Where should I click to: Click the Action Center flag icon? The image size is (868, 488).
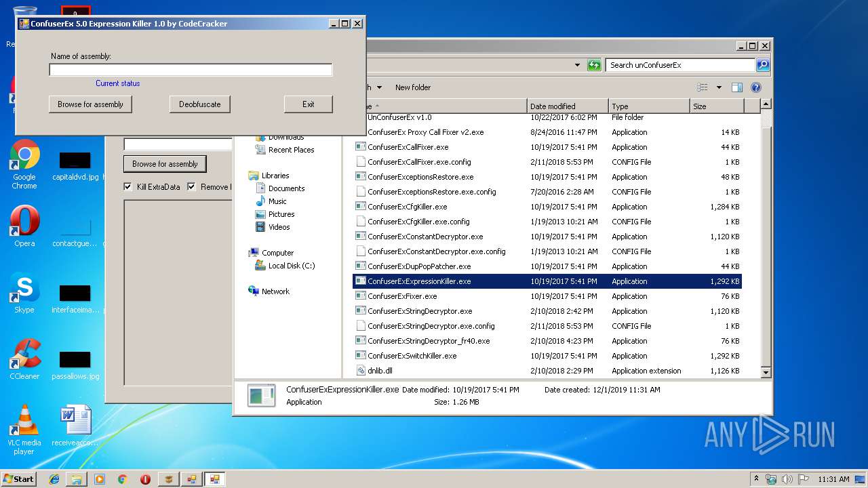(x=803, y=479)
